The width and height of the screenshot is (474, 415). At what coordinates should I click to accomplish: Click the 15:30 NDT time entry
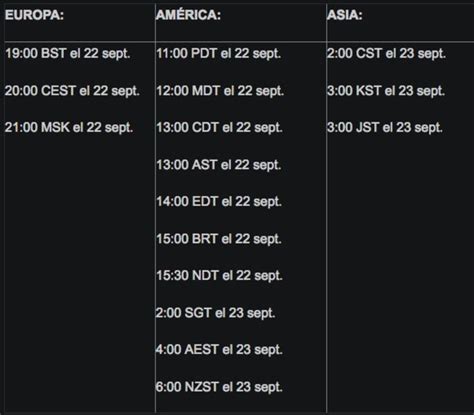click(219, 276)
